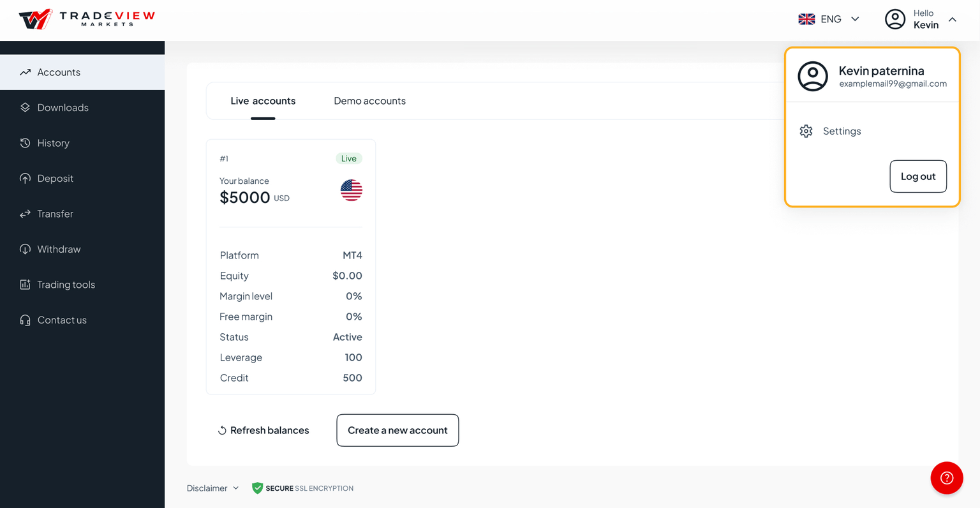
Task: Click the green SSL shield icon
Action: (257, 488)
